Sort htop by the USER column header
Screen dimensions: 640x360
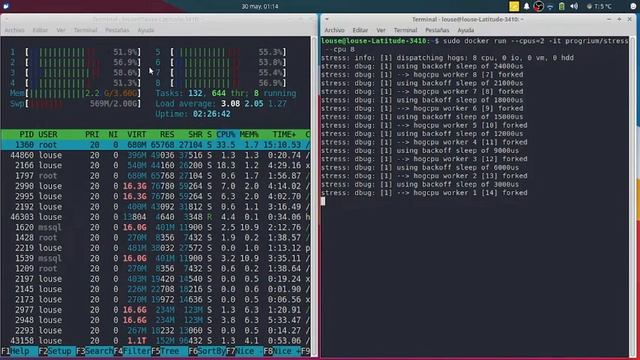[48, 134]
